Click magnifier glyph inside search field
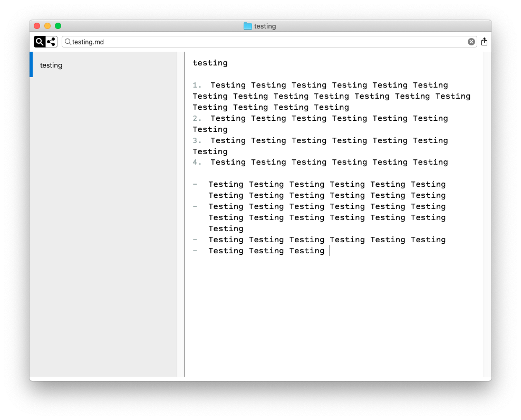Viewport: 521px width, 420px height. tap(68, 42)
